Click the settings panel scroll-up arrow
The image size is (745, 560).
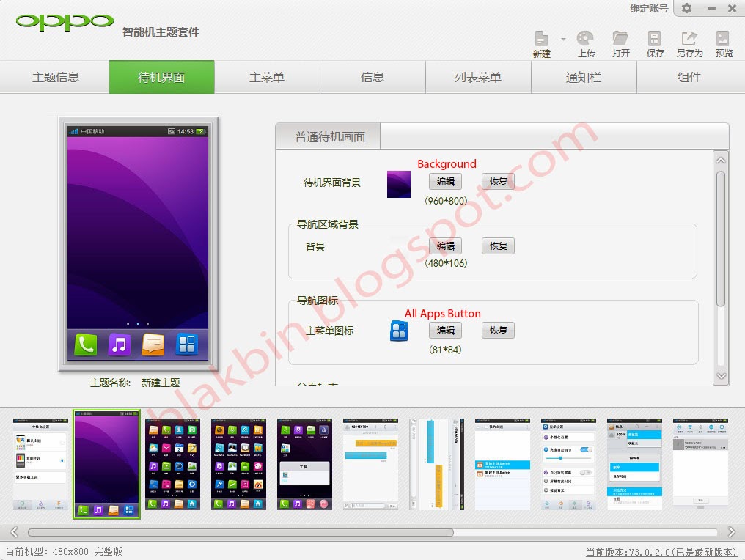[x=721, y=161]
